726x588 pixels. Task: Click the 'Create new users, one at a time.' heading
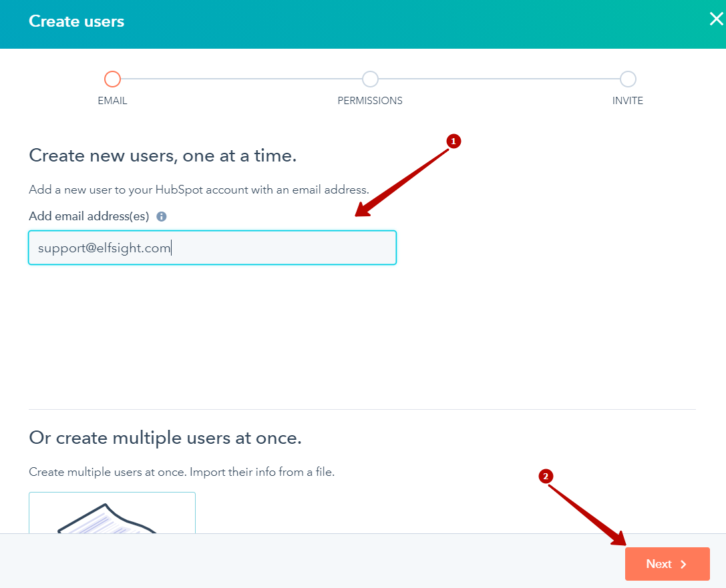coord(162,156)
